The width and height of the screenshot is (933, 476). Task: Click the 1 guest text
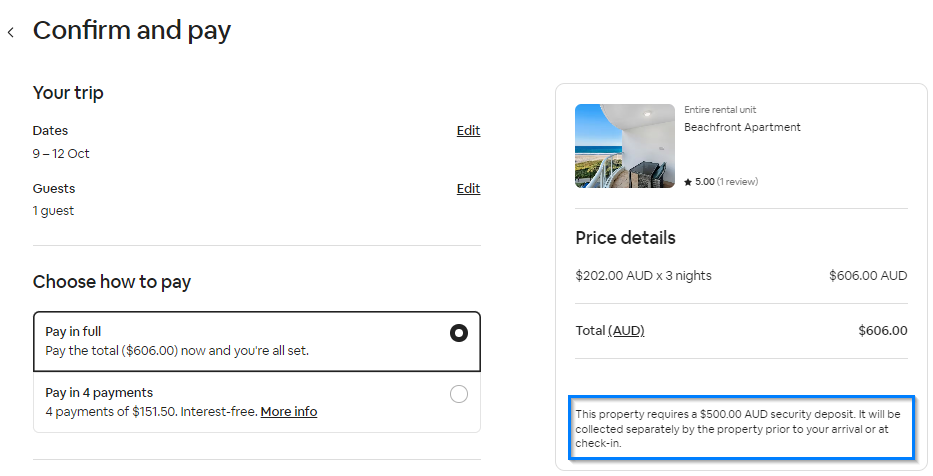53,211
